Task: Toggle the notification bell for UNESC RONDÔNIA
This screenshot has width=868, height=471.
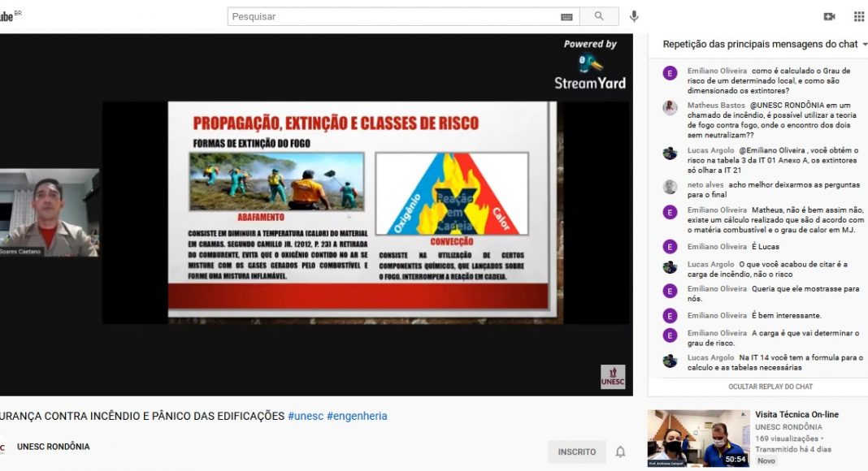Action: [620, 452]
